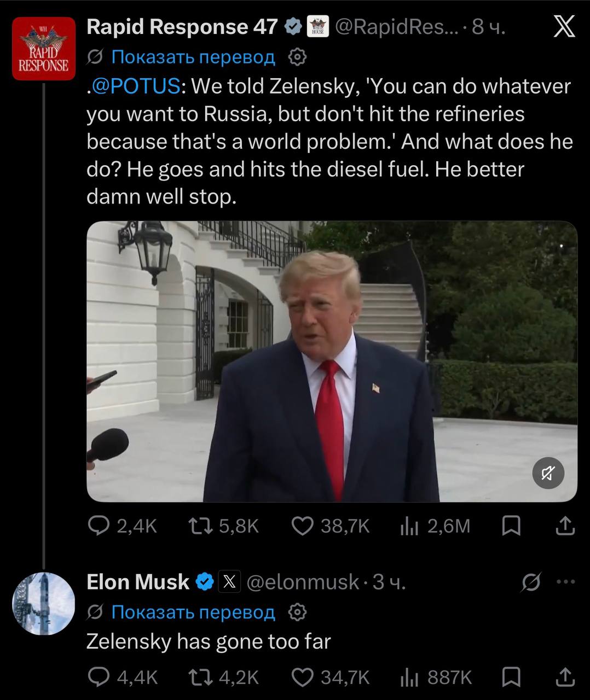Open replies on Rapid Response 47 post
Image resolution: width=590 pixels, height=700 pixels.
(x=123, y=526)
